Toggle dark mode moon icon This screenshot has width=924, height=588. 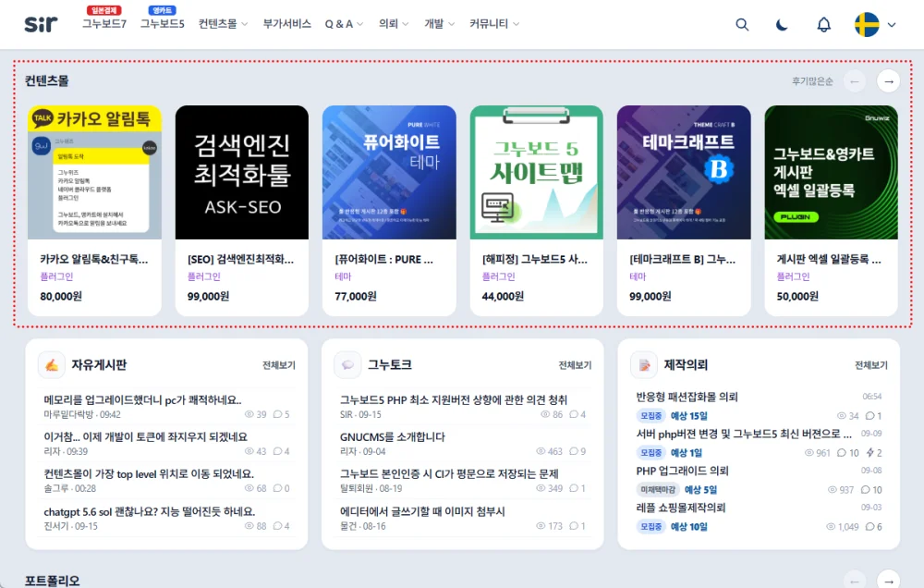[782, 24]
